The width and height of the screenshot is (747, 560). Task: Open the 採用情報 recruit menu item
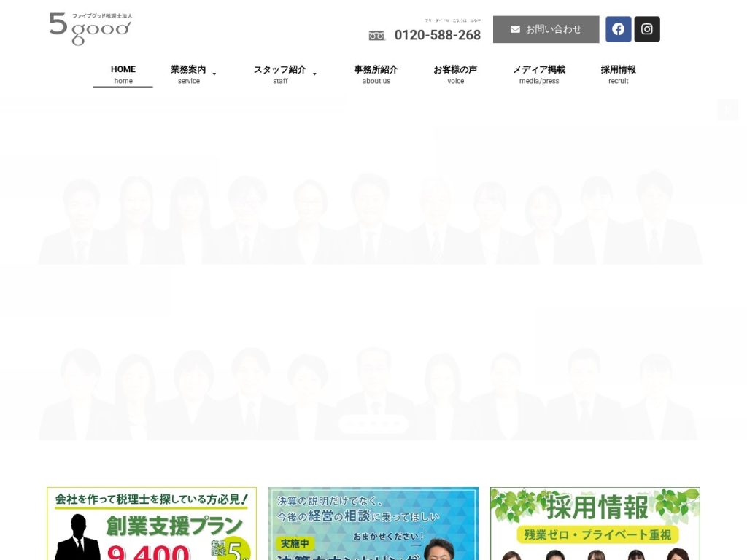coord(619,75)
